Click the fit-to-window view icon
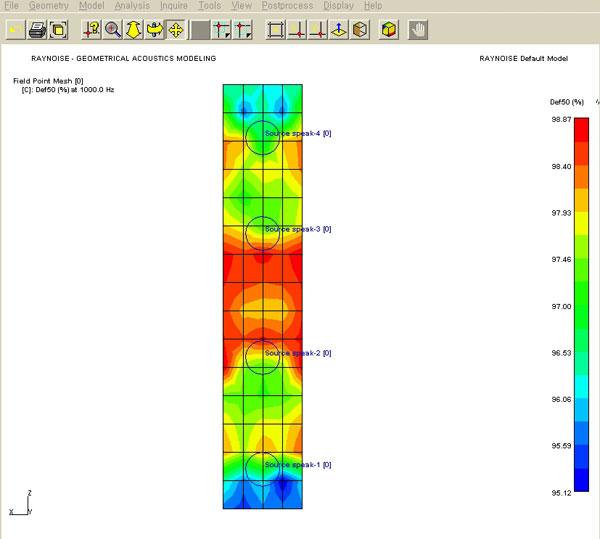The width and height of the screenshot is (600, 539). [x=59, y=30]
